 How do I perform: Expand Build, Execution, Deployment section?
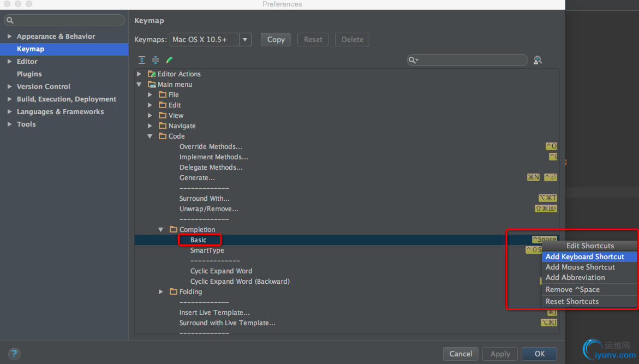(x=9, y=99)
